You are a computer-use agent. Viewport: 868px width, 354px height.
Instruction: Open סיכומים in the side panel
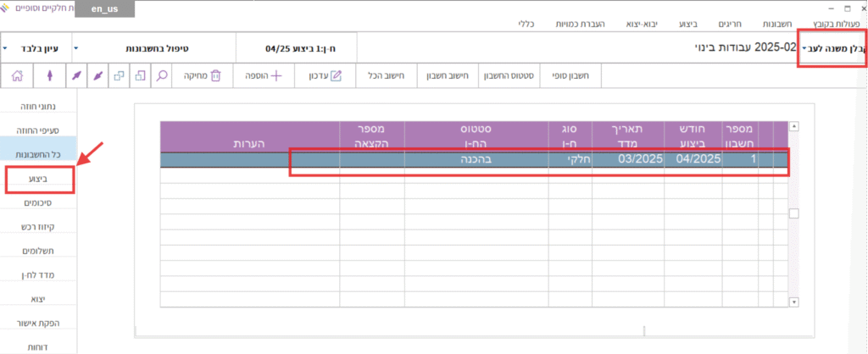pos(39,203)
